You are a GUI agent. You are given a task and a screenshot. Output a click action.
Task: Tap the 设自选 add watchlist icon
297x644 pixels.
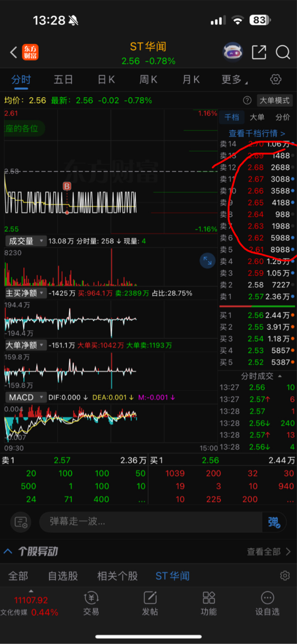[267, 603]
